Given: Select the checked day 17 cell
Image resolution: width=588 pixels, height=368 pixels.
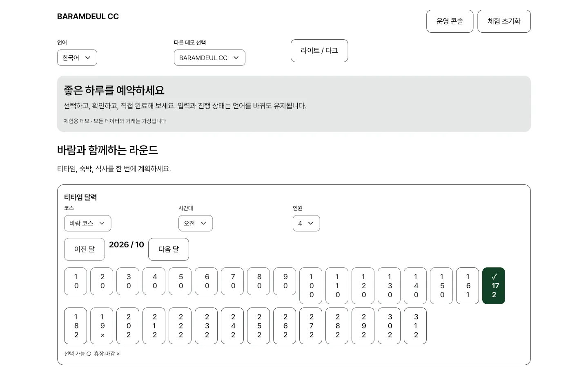Looking at the screenshot, I should point(494,286).
